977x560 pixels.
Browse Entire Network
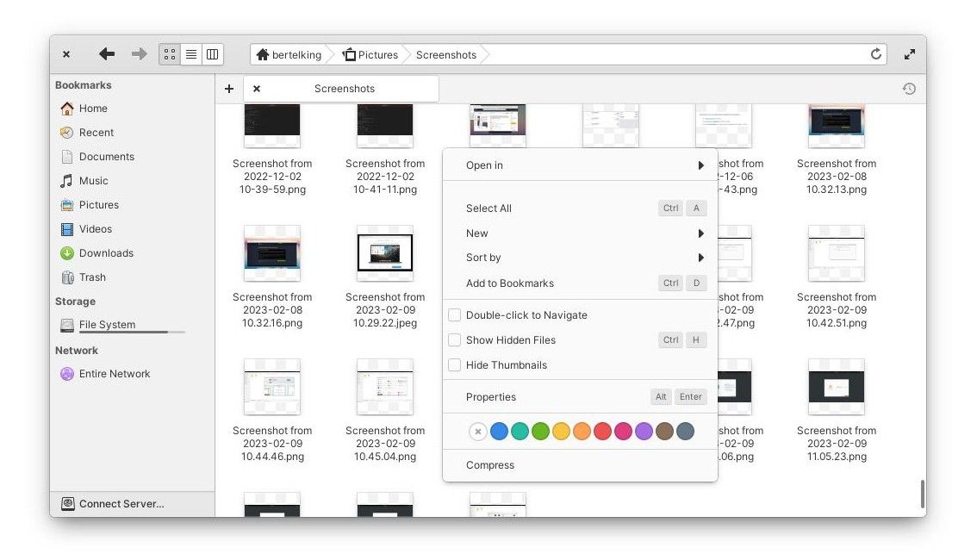(105, 374)
